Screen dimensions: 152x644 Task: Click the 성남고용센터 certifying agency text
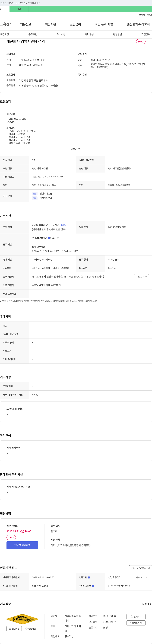pyautogui.click(x=114, y=577)
